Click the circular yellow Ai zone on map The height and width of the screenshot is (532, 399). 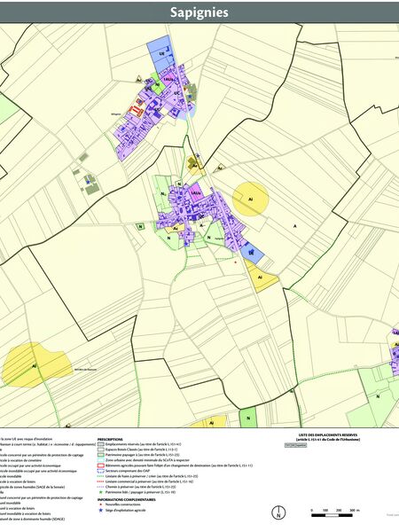(250, 199)
